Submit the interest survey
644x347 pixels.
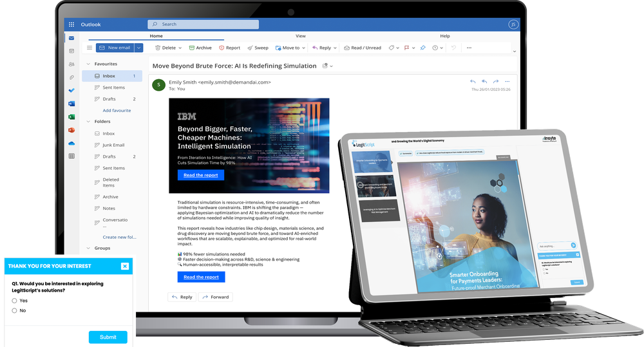point(108,337)
